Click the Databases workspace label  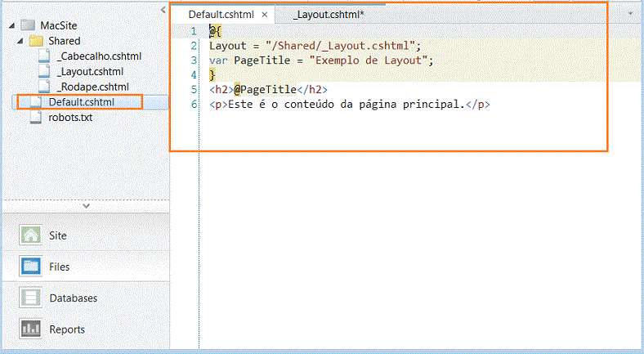[x=74, y=298]
